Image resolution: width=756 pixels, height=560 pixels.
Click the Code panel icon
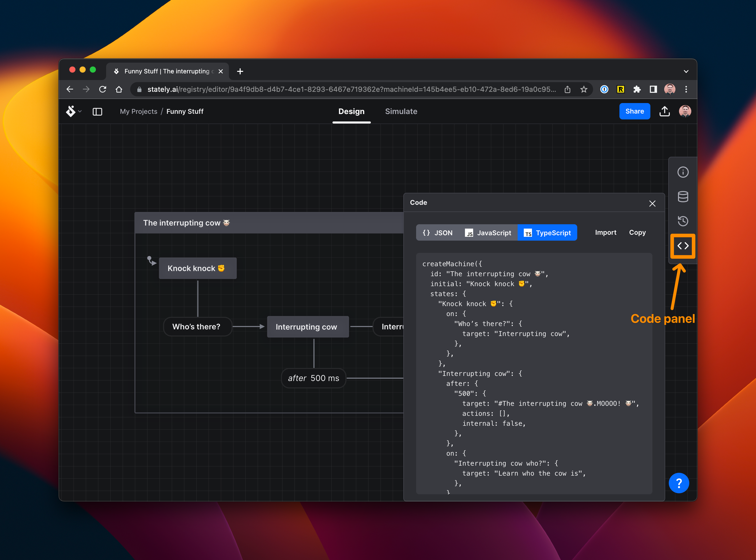682,246
